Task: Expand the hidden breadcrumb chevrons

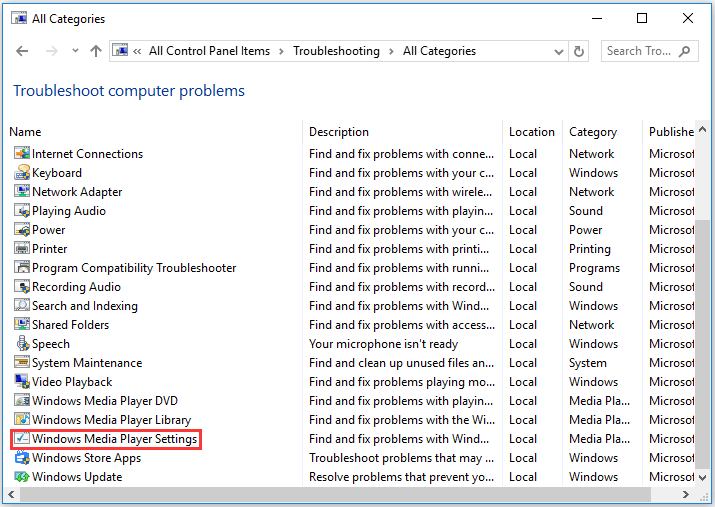Action: [x=137, y=52]
